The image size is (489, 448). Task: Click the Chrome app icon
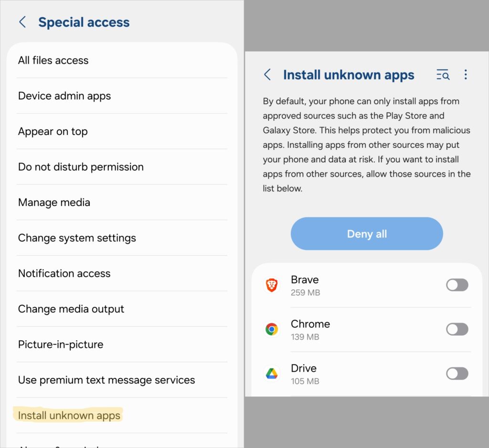(x=272, y=329)
